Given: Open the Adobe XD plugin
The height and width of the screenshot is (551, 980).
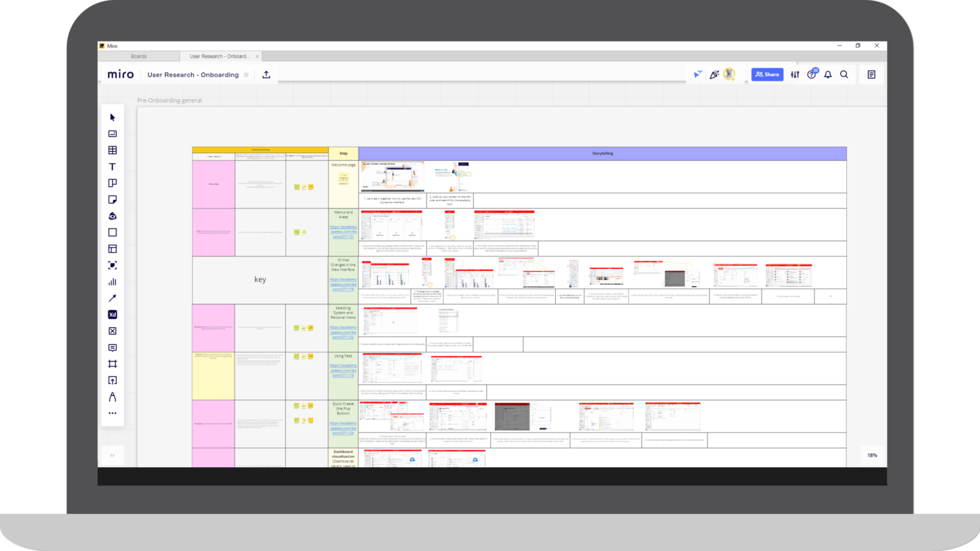Looking at the screenshot, I should [112, 315].
